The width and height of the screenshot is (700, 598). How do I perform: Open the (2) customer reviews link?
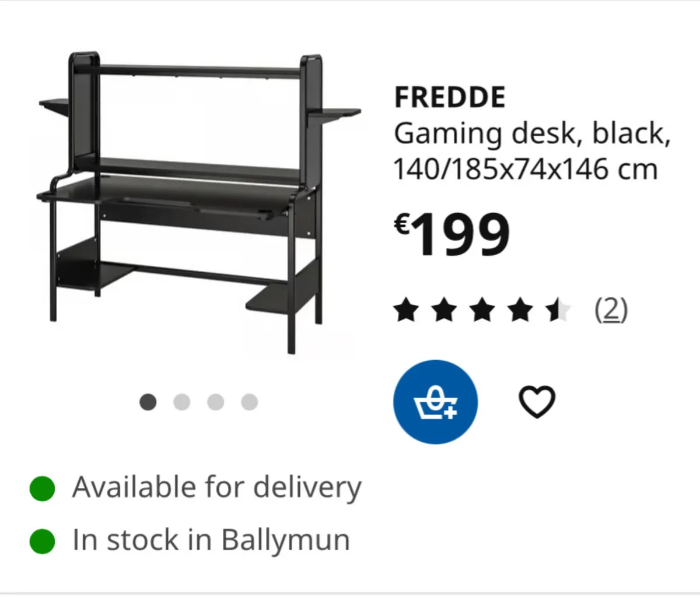pos(611,309)
